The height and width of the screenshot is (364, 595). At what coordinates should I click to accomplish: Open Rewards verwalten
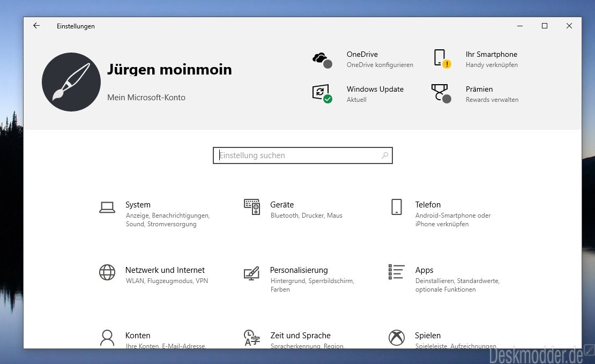(492, 100)
